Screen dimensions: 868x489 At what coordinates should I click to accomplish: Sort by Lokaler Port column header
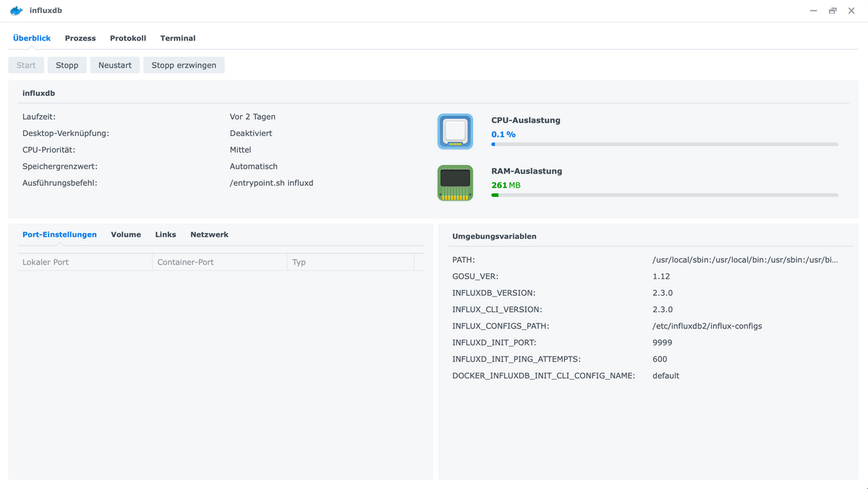pos(85,262)
